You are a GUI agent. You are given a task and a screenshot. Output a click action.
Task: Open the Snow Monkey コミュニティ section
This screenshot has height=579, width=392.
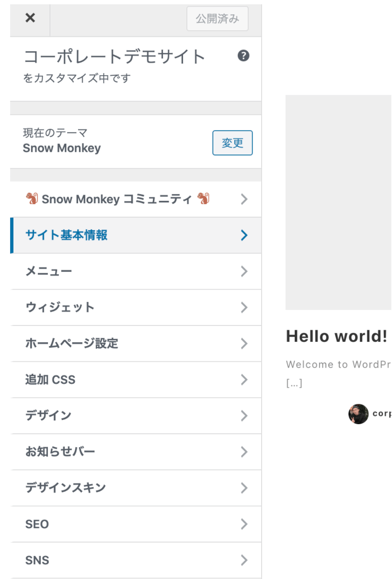click(x=117, y=199)
